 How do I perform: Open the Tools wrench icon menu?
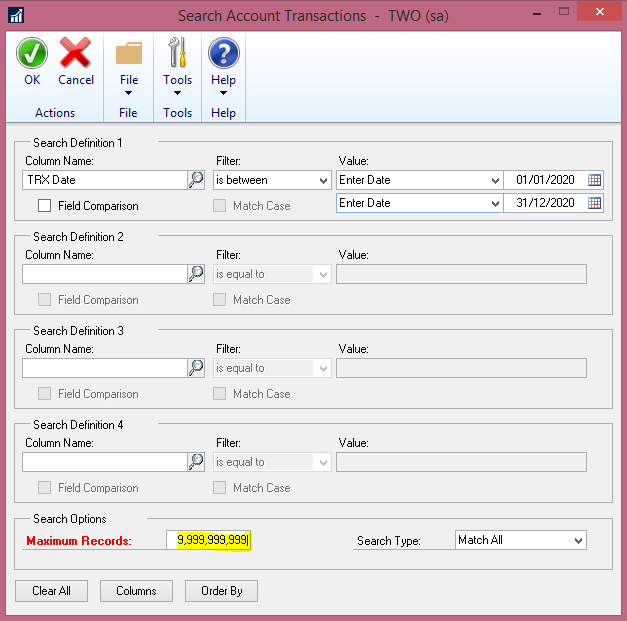[177, 52]
